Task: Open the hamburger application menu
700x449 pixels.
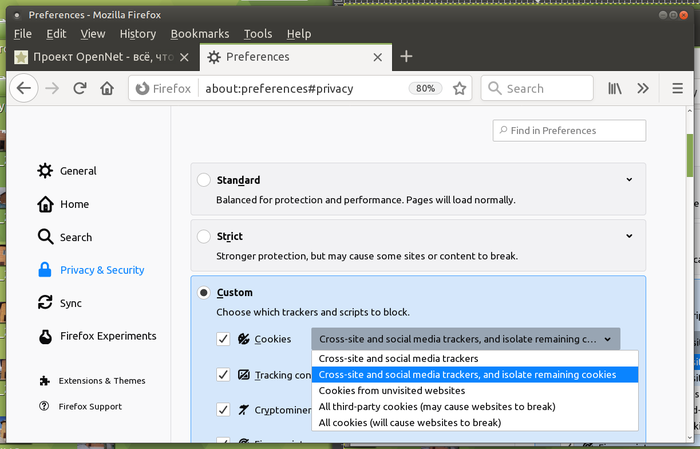Action: [x=677, y=88]
